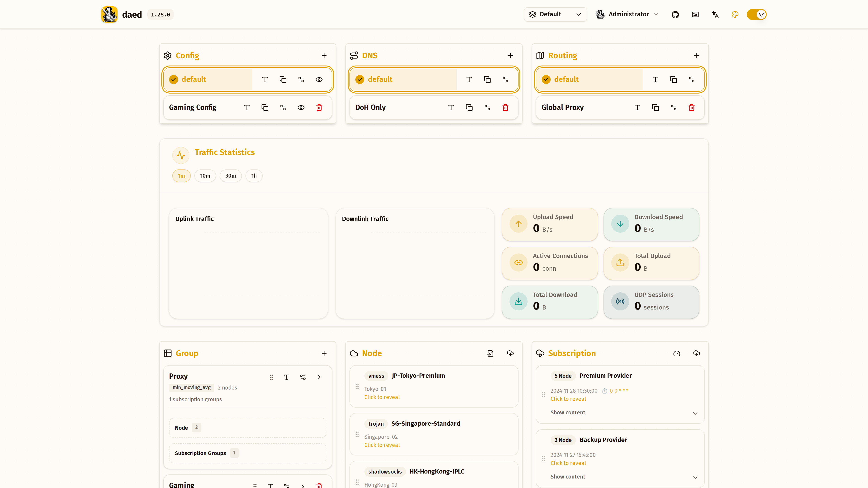Select the 30m traffic time range
The height and width of the screenshot is (488, 868).
pyautogui.click(x=231, y=176)
